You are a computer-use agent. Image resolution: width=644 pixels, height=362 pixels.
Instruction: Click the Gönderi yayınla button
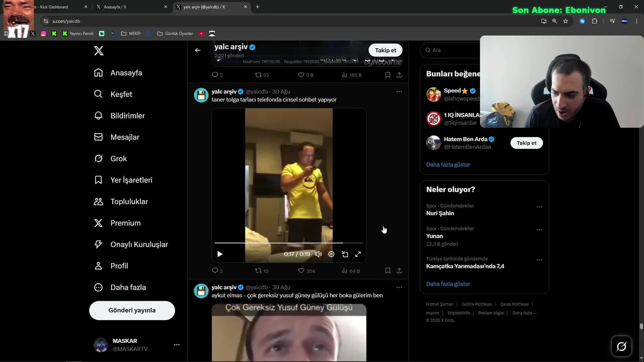pos(132,310)
